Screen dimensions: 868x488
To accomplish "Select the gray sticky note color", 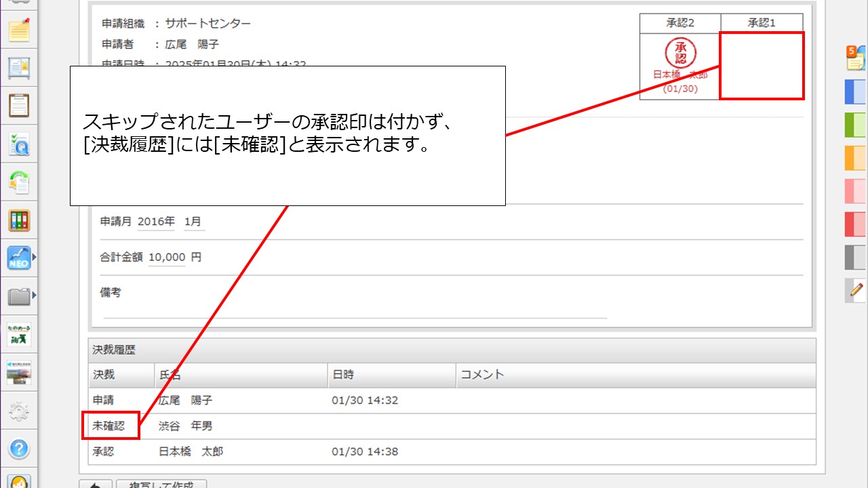I will coord(856,258).
